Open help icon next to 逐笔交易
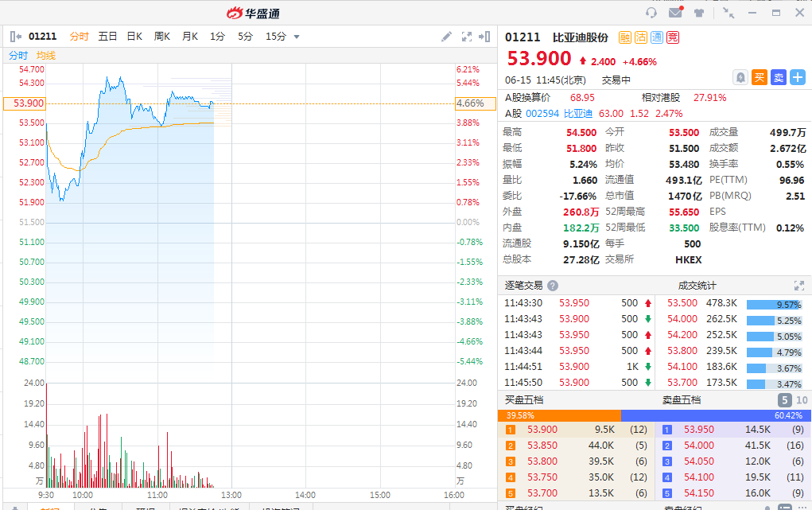 click(x=553, y=286)
